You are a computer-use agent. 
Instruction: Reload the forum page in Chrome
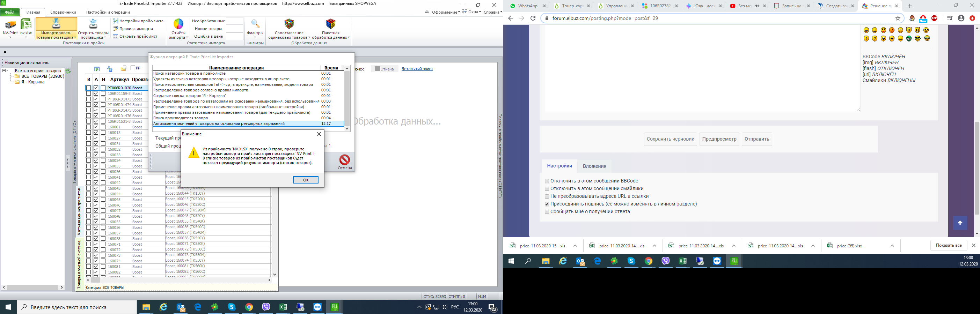[533, 18]
